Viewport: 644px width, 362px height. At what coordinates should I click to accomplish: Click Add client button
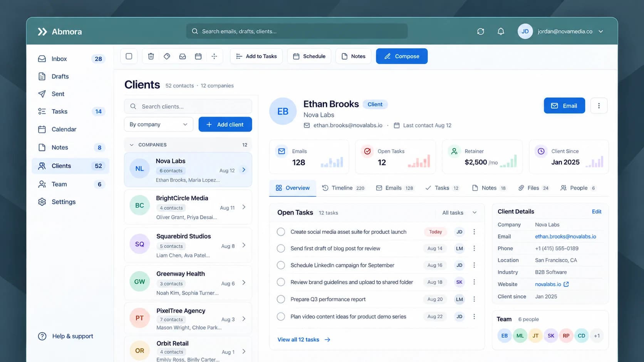tap(225, 124)
